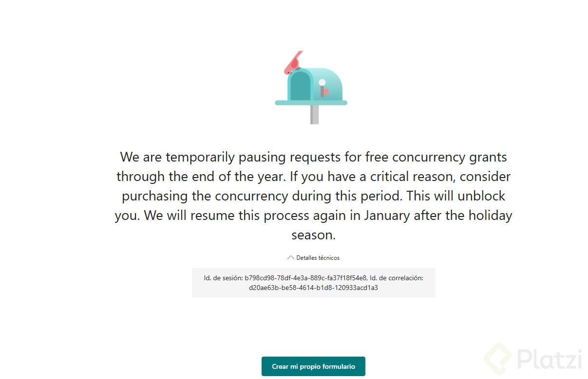The width and height of the screenshot is (588, 379).
Task: Click the word 'season.' ending the message
Action: point(313,235)
